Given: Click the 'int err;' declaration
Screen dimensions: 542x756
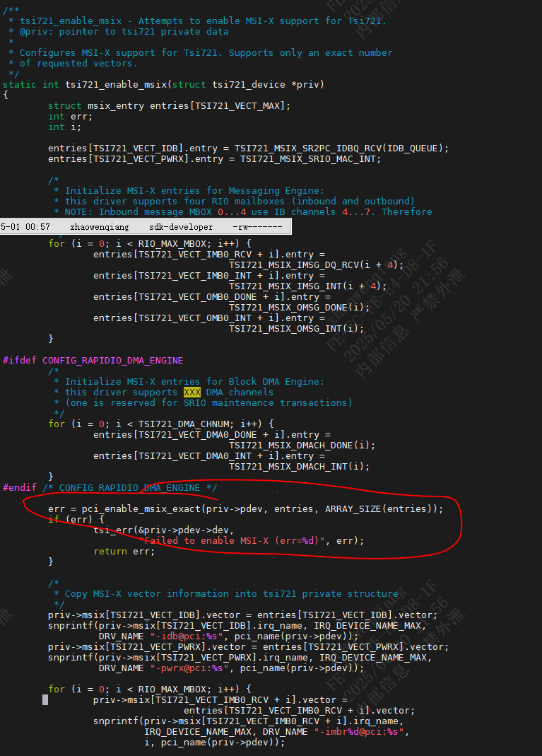Looking at the screenshot, I should (70, 116).
